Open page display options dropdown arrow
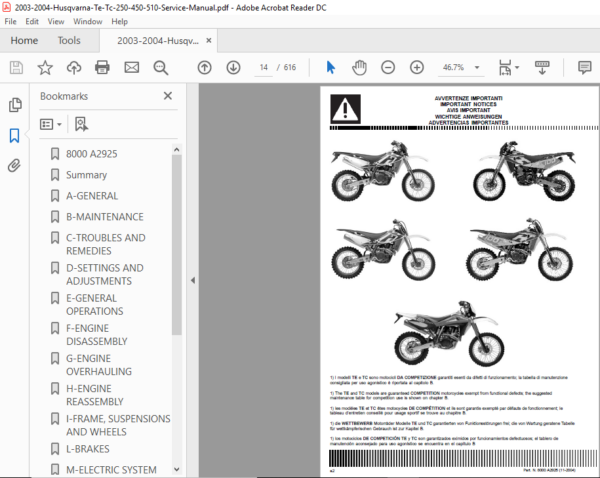The height and width of the screenshot is (478, 600). tap(517, 68)
